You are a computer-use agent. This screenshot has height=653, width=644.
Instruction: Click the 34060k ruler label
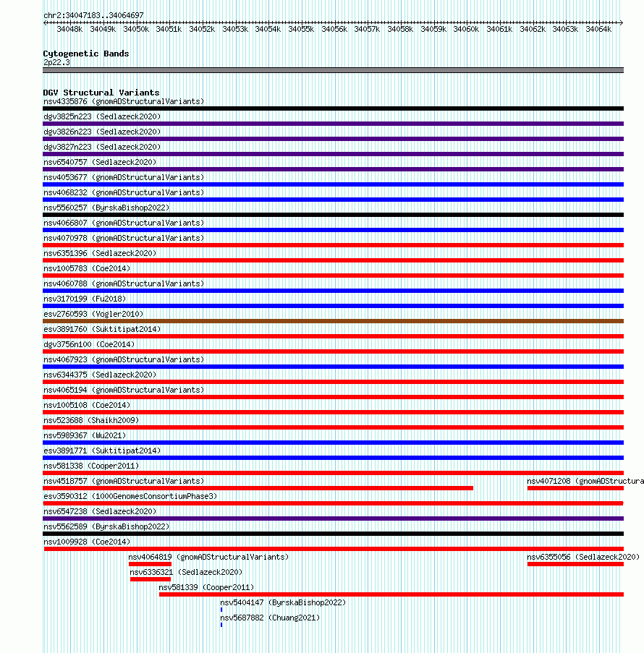(467, 29)
